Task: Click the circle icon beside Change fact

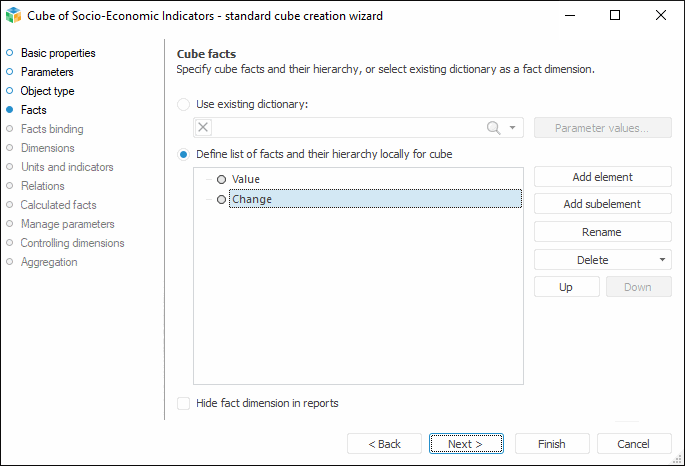Action: click(x=222, y=200)
